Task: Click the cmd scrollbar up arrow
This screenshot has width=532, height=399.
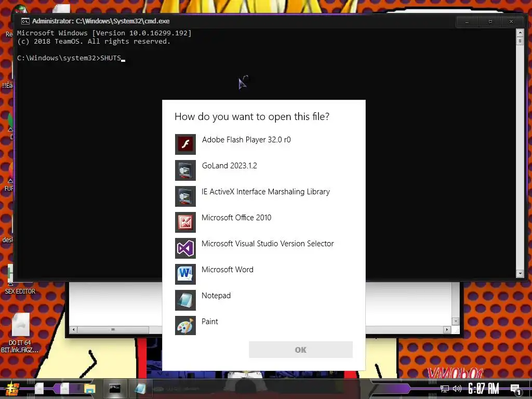Action: 520,33
